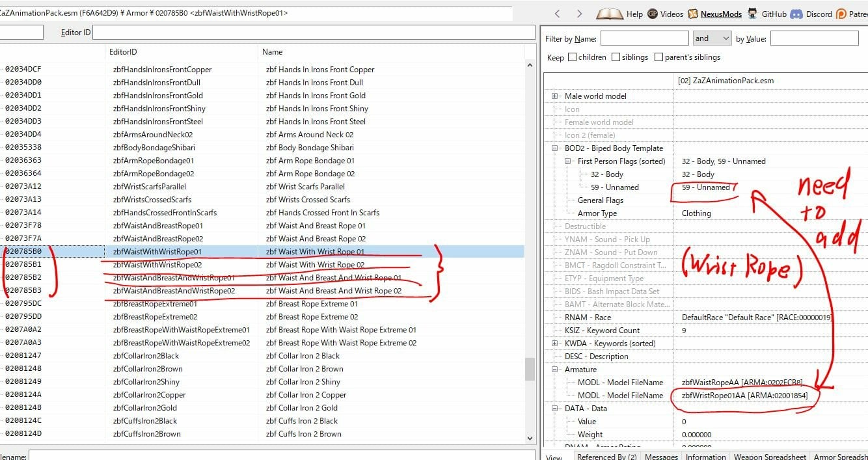Select the zbfBreastRopeExtreme02 row
Viewport: 868px width, 460px height.
(x=262, y=317)
